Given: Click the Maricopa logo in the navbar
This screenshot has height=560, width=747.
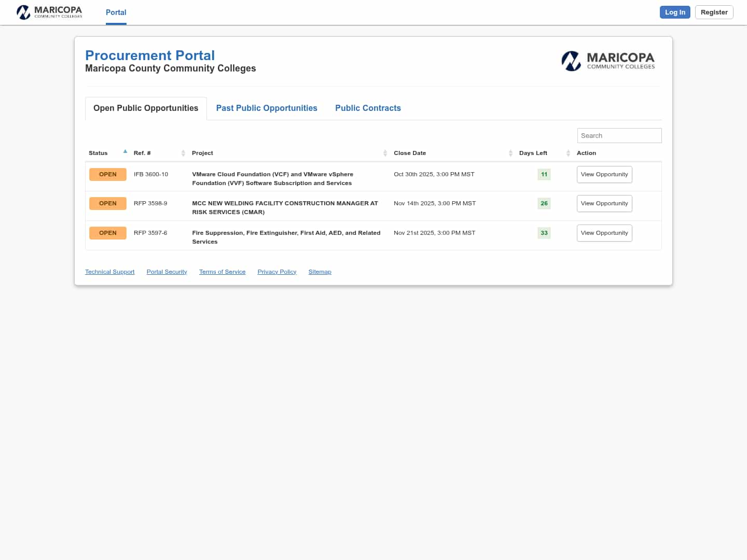Looking at the screenshot, I should point(49,12).
